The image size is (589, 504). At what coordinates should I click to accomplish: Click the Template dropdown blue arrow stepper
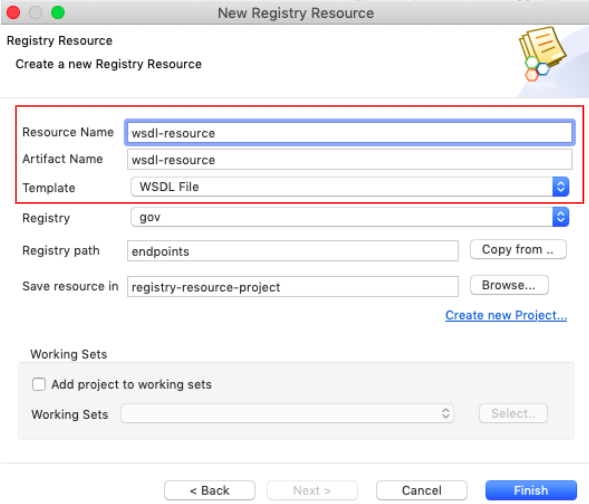click(560, 187)
